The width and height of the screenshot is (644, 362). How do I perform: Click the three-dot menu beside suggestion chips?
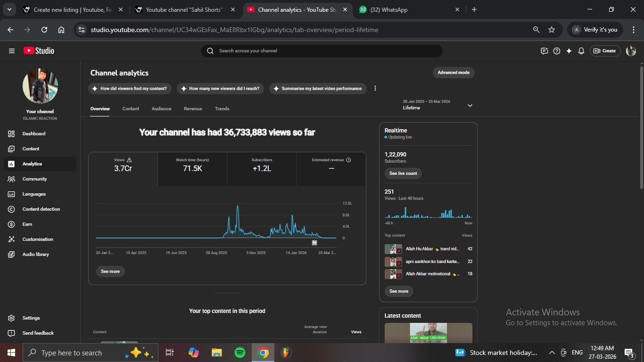(x=375, y=88)
